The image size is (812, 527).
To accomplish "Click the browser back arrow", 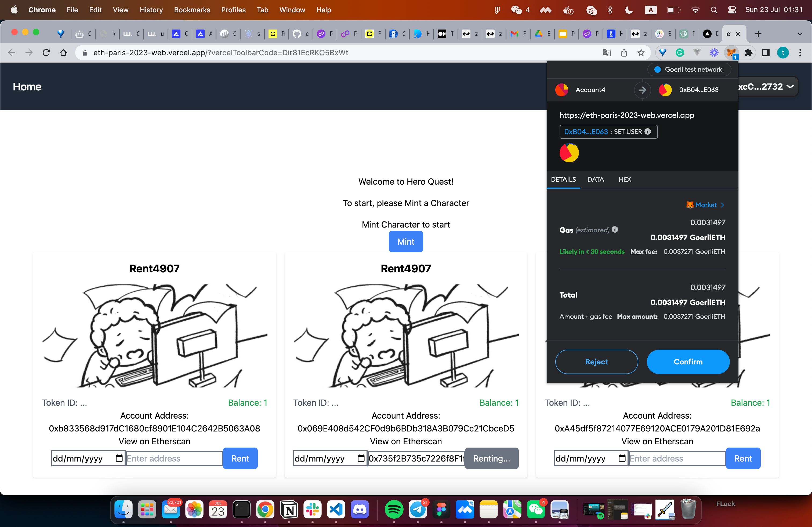I will click(x=12, y=53).
